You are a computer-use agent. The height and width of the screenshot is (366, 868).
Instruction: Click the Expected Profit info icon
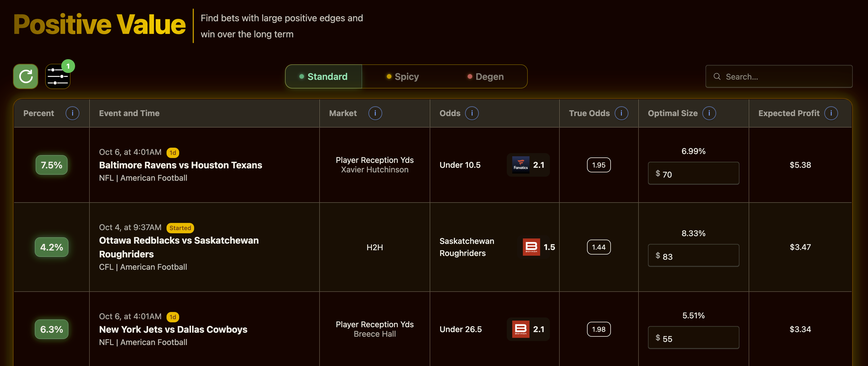831,113
